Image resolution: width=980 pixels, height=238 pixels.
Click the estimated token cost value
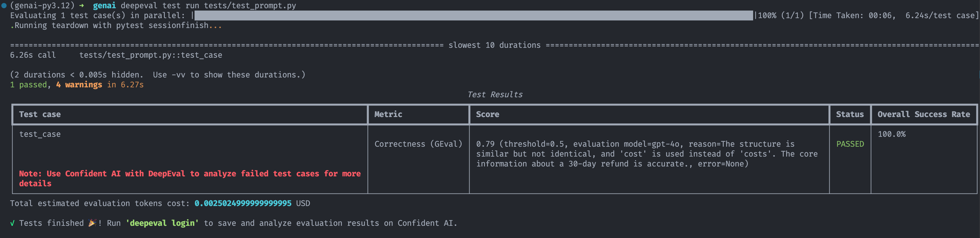click(243, 203)
